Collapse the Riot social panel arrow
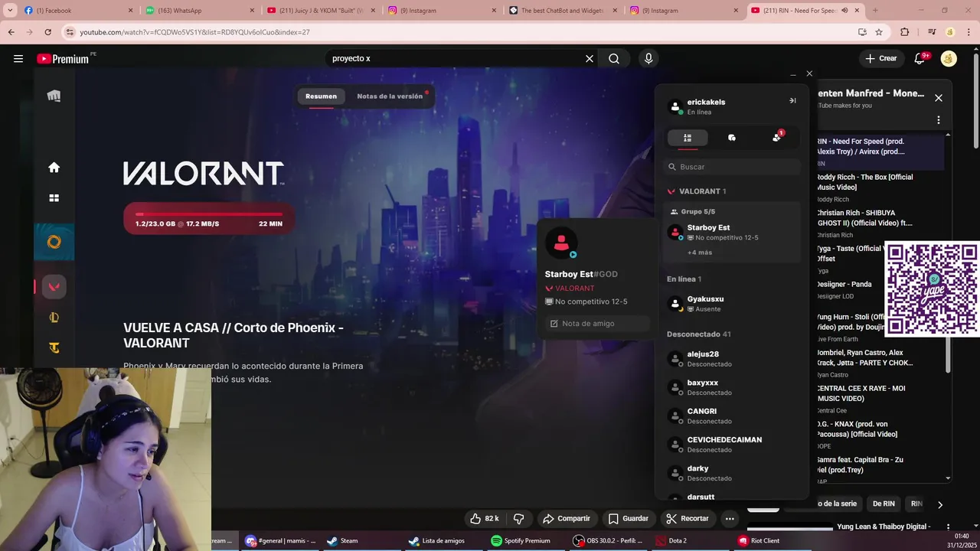The width and height of the screenshot is (980, 551). coord(792,101)
